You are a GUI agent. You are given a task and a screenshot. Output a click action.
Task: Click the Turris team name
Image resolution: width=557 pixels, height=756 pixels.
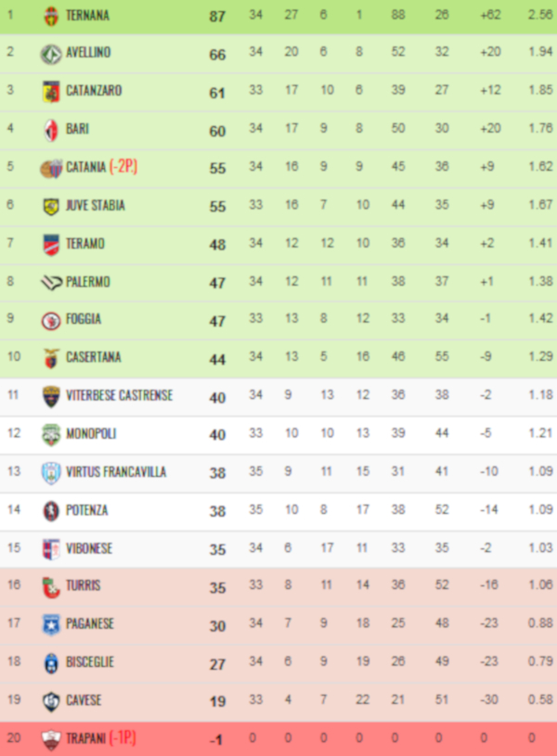point(84,586)
